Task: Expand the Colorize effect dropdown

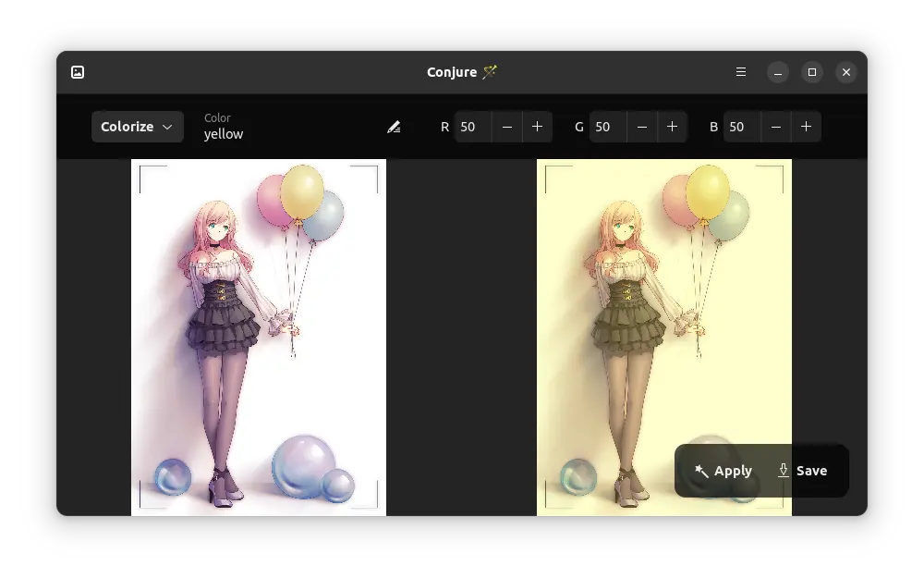Action: [137, 127]
